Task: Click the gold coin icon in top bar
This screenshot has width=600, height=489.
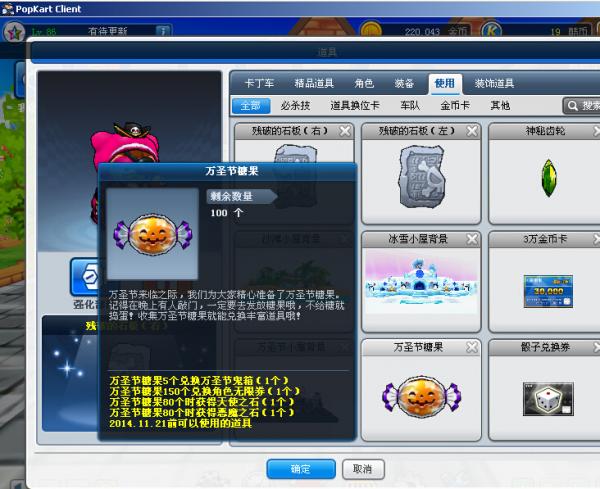Action: 370,29
